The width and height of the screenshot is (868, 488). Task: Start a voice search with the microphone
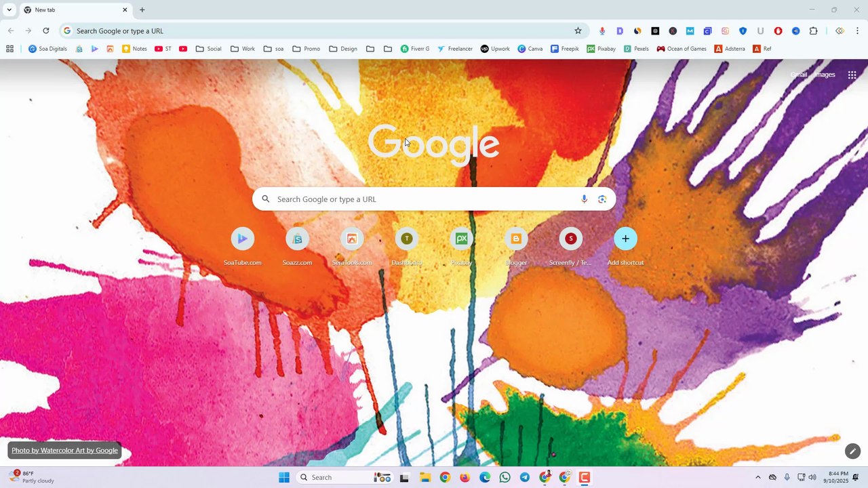pyautogui.click(x=584, y=199)
